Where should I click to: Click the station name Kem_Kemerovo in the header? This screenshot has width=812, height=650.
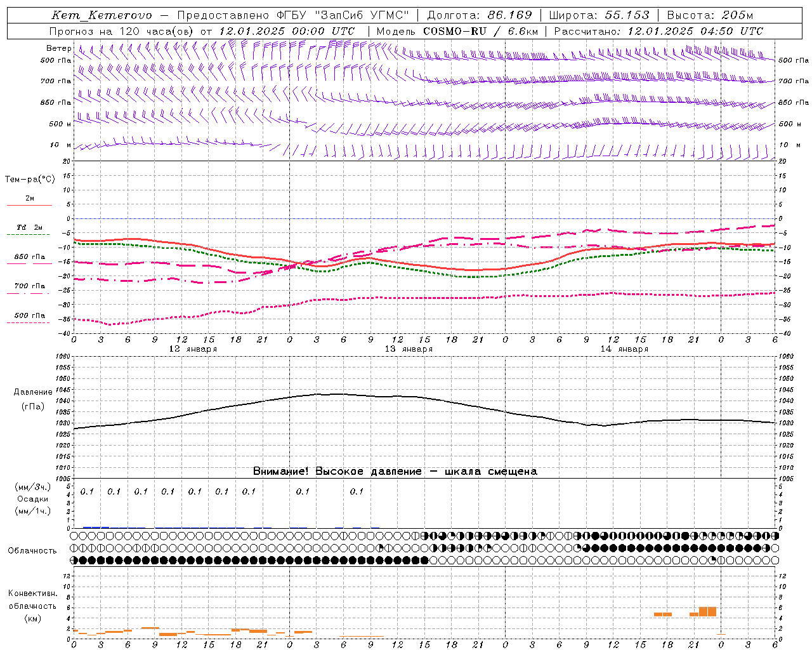pyautogui.click(x=101, y=15)
